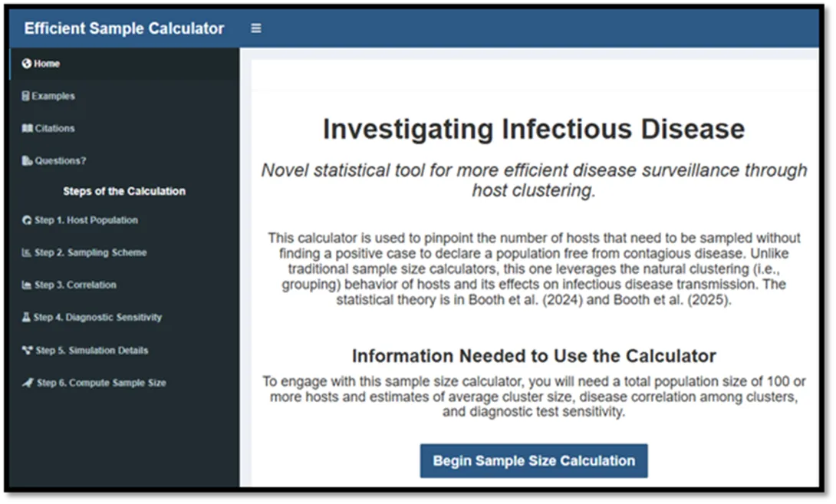Click the rocket icon for Step 6

coord(28,383)
